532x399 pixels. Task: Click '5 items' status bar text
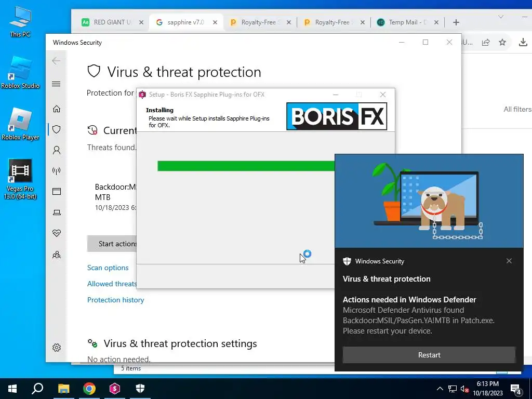[x=131, y=368]
